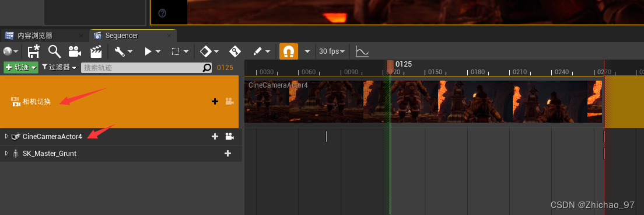Click plus button on 相机切换 track
The height and width of the screenshot is (215, 644).
(215, 101)
